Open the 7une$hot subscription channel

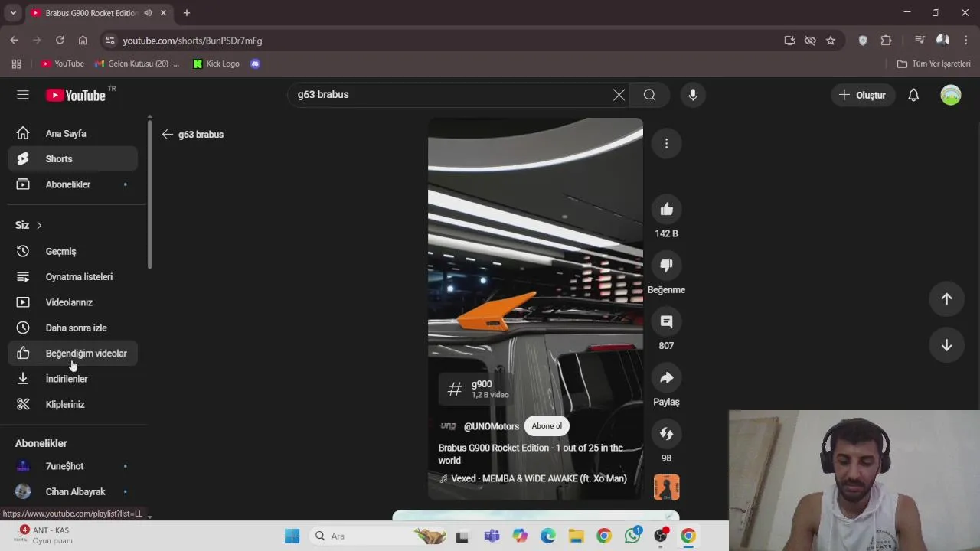(73, 466)
